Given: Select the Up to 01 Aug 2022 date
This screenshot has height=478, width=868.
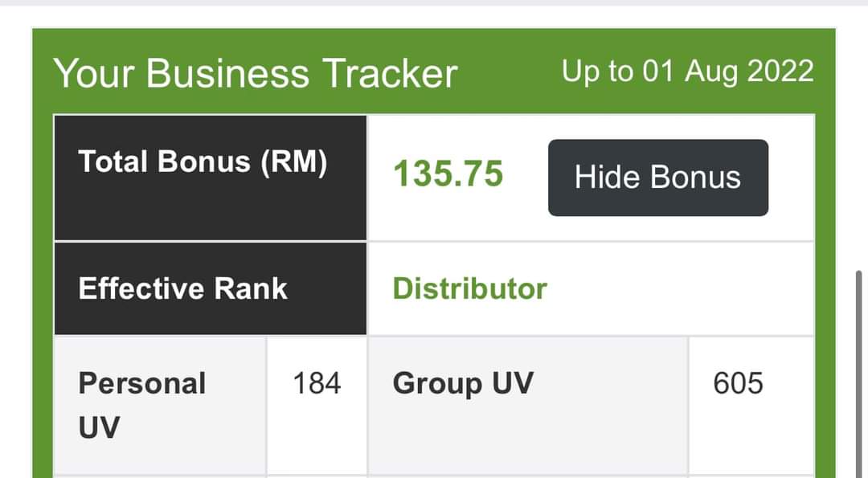Looking at the screenshot, I should tap(687, 71).
